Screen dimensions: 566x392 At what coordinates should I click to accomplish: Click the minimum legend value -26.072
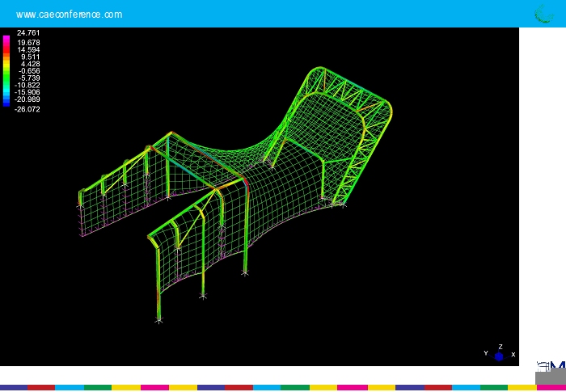point(27,109)
